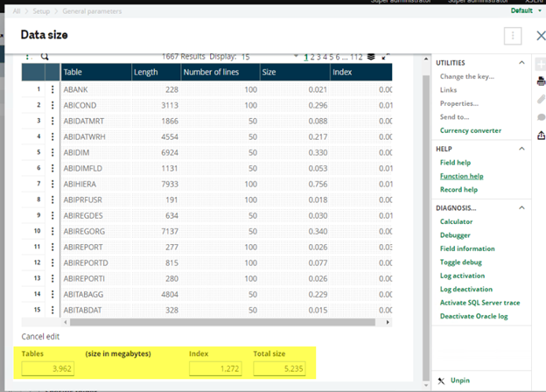Launch the Debugger
This screenshot has width=546, height=392.
(x=455, y=235)
